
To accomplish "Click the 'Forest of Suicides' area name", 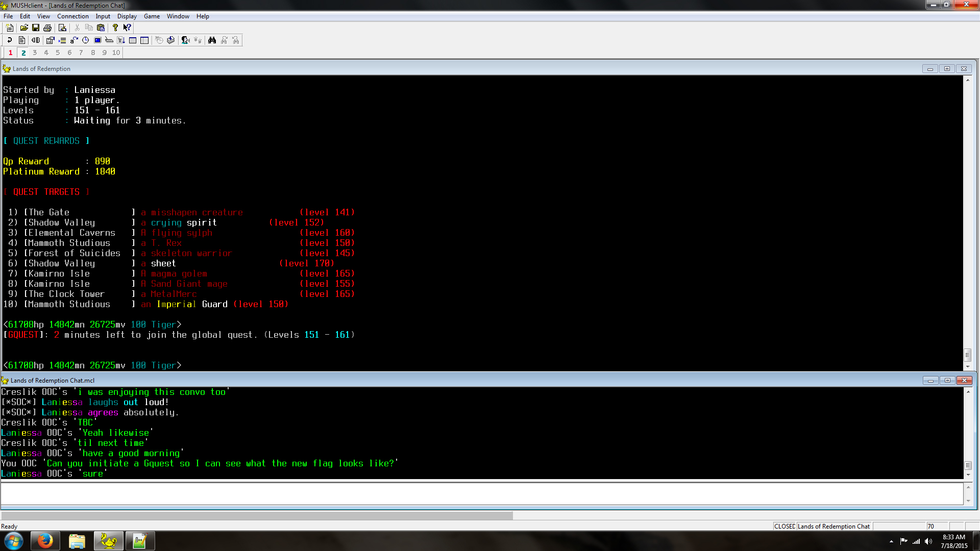I will pos(75,253).
